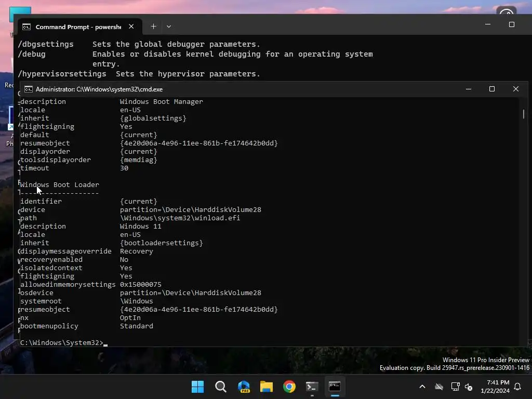Click the bootmenupolicy 'Standard' value
Screen dimensions: 532x399
pyautogui.click(x=137, y=326)
